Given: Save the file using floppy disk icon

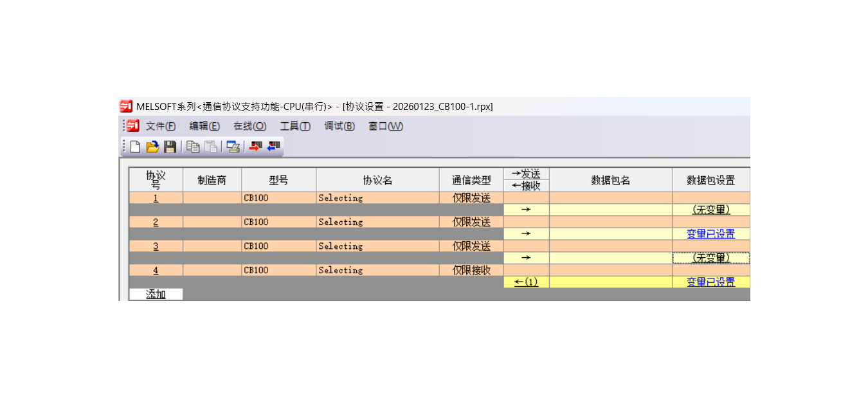Looking at the screenshot, I should point(170,147).
